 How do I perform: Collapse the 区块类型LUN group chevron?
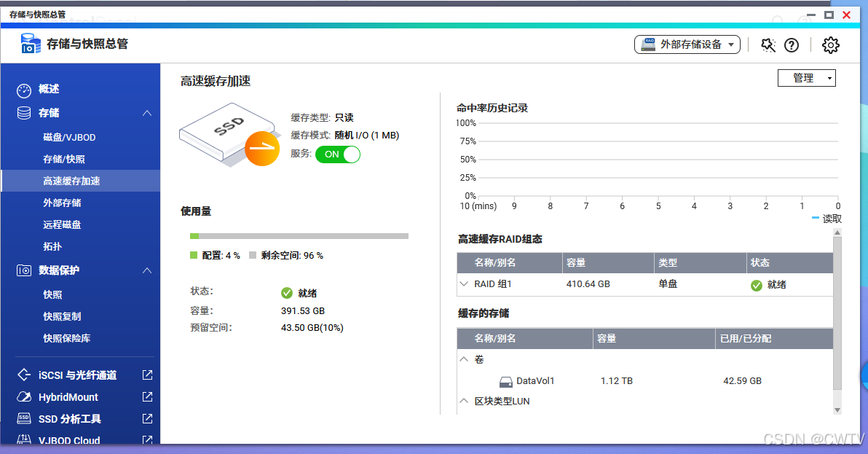(x=464, y=401)
